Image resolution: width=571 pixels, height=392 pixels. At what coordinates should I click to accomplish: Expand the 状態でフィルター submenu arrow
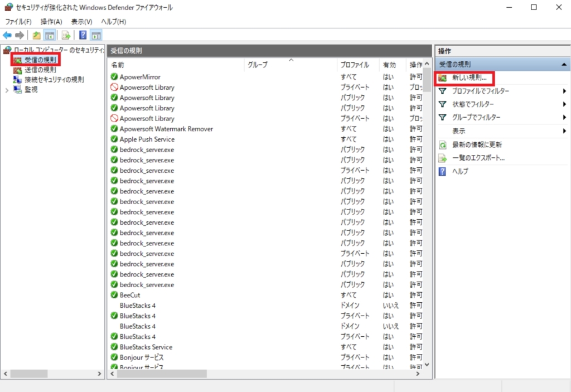564,104
